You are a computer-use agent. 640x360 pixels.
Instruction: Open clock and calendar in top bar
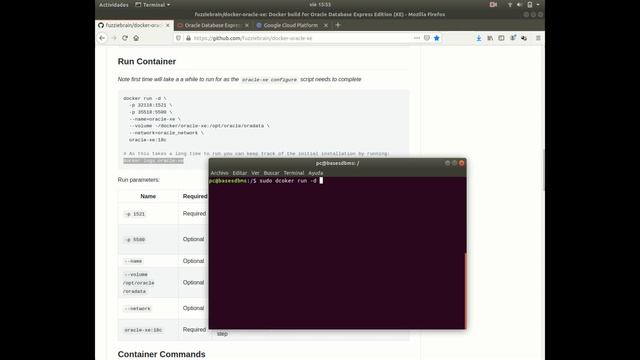[x=320, y=5]
